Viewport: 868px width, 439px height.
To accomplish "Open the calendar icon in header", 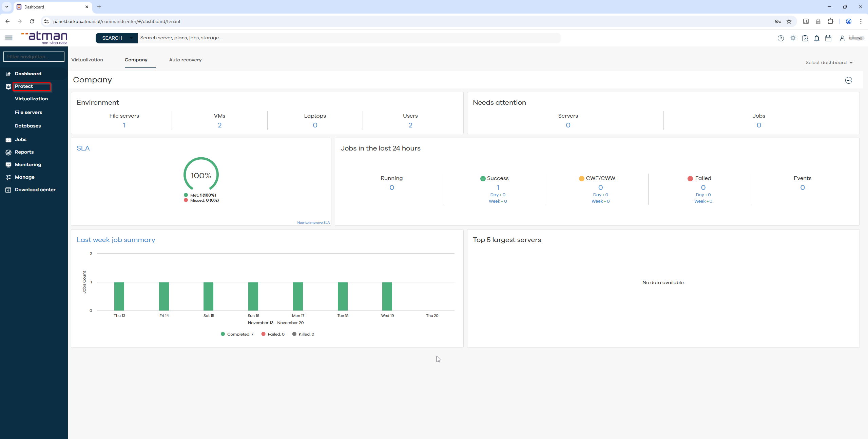I will point(828,38).
